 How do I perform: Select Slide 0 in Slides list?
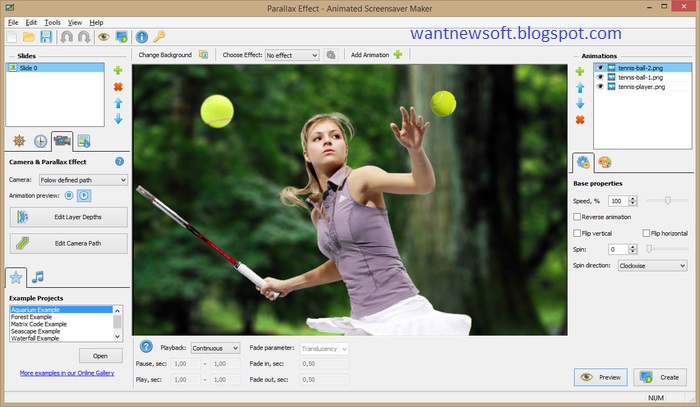coord(55,68)
